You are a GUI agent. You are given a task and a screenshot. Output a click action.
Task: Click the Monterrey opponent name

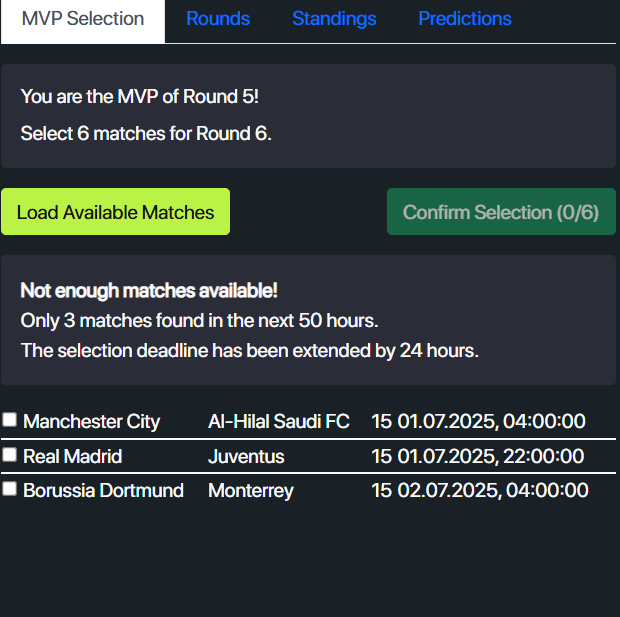pyautogui.click(x=250, y=490)
